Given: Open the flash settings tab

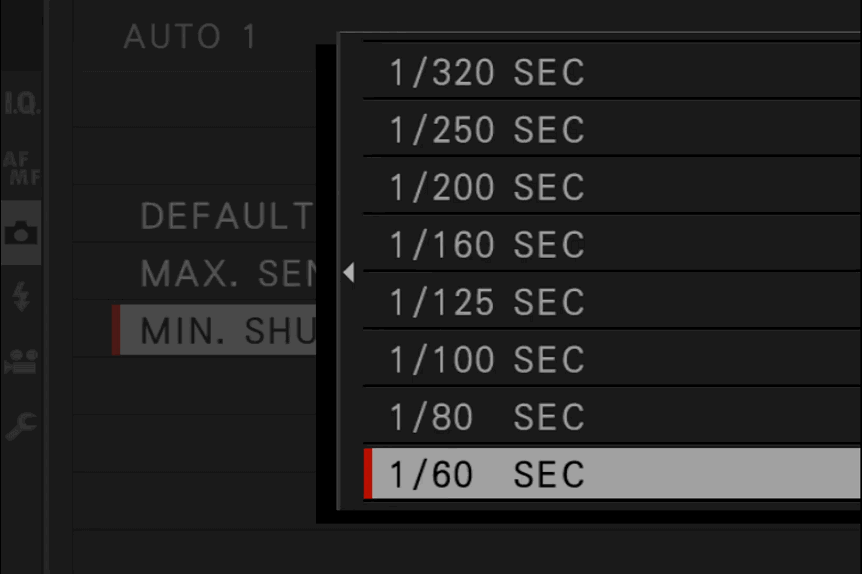Looking at the screenshot, I should (x=21, y=296).
